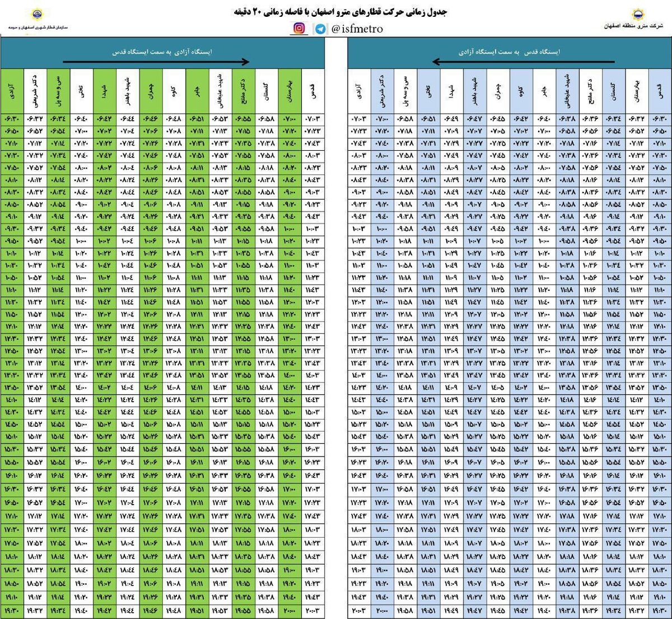Click the شهدا header in green table

pos(105,90)
